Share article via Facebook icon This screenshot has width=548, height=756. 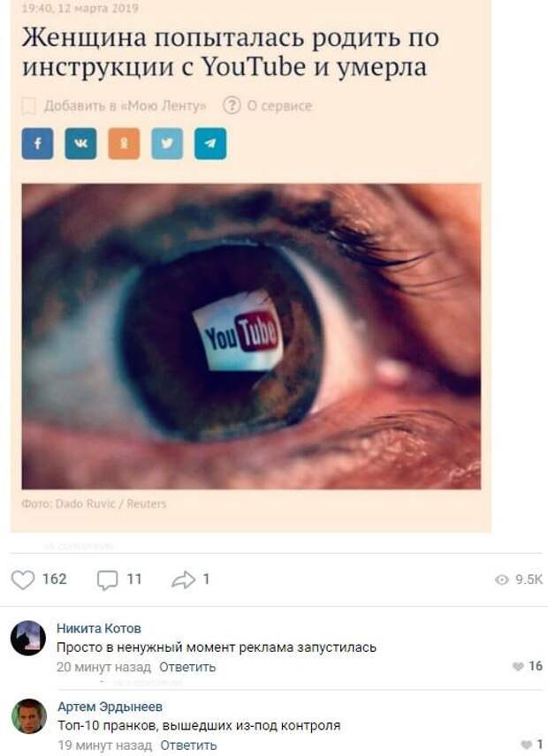(x=38, y=144)
